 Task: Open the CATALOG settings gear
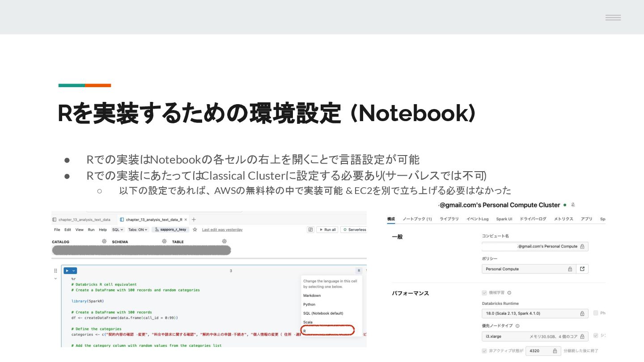coord(104,241)
